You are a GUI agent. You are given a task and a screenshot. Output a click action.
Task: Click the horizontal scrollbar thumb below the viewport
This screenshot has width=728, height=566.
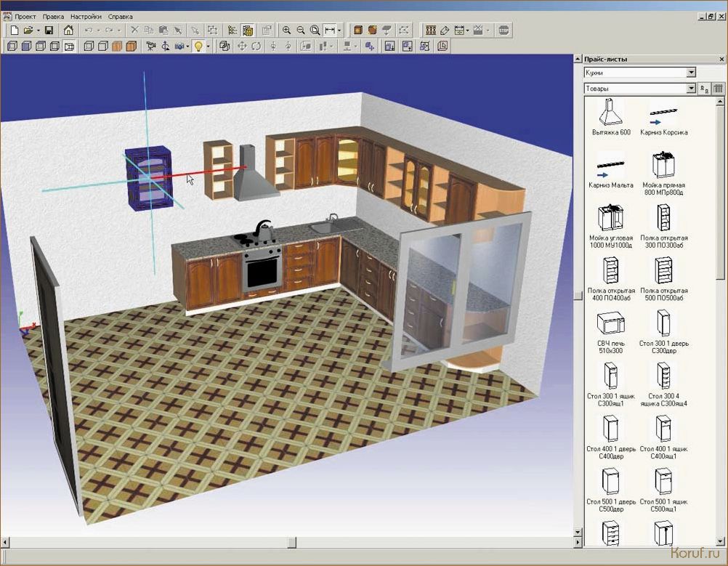coord(291,542)
